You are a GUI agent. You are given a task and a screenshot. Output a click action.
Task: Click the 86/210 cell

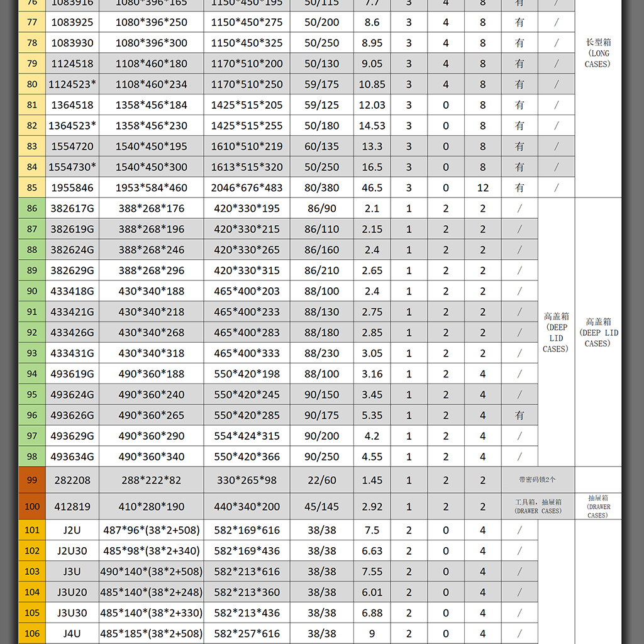[x=321, y=270]
